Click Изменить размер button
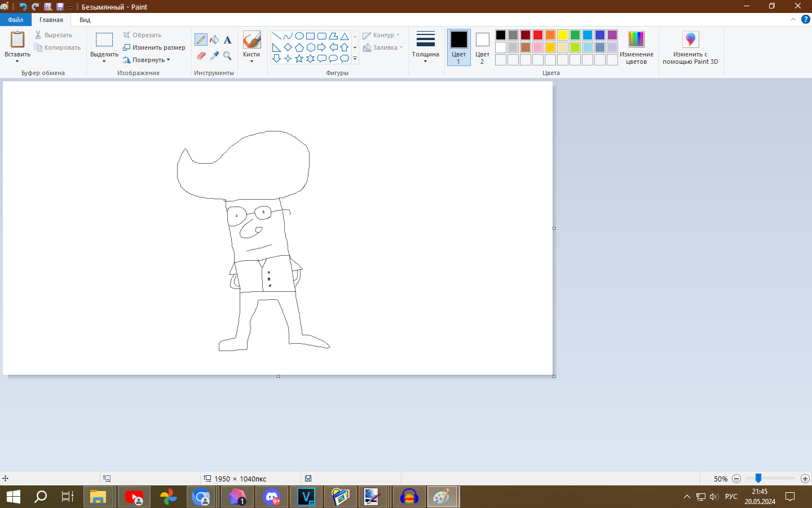This screenshot has width=812, height=508. [155, 47]
